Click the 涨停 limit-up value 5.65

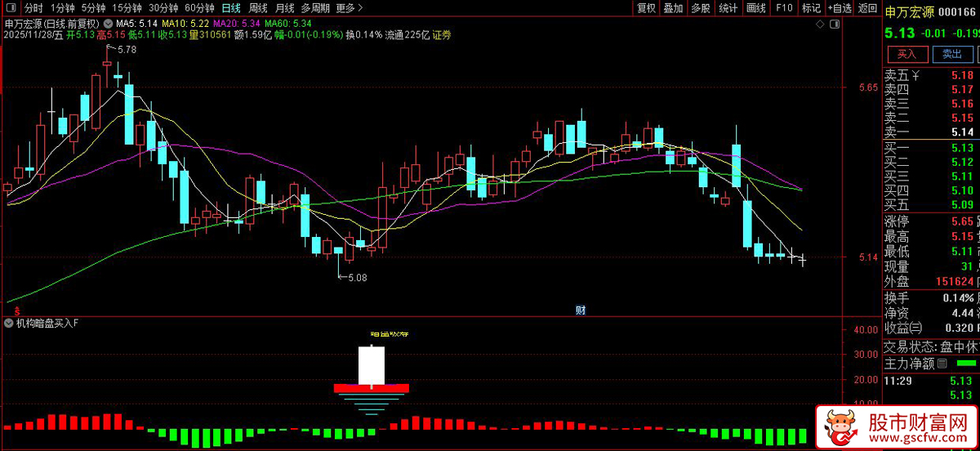click(x=962, y=221)
